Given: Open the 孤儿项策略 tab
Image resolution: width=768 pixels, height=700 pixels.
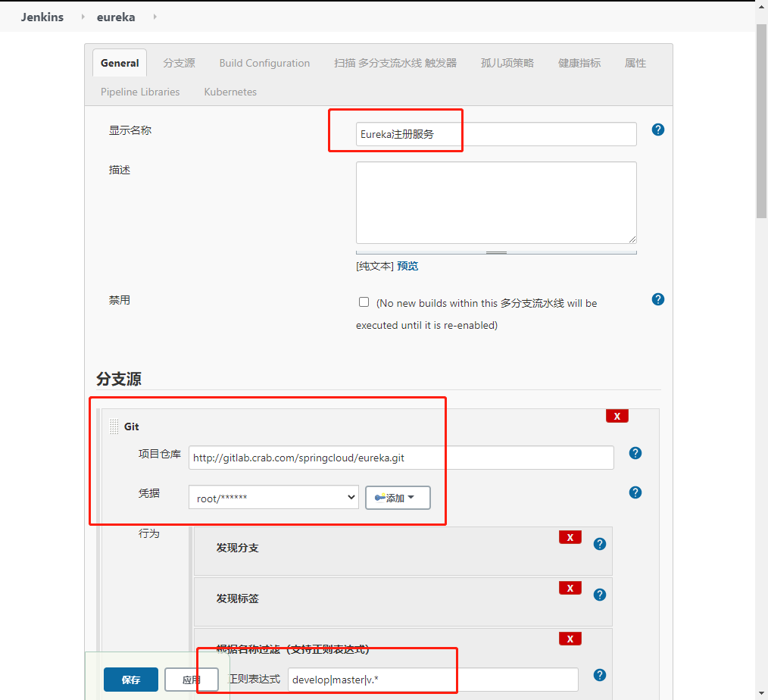Looking at the screenshot, I should click(507, 63).
